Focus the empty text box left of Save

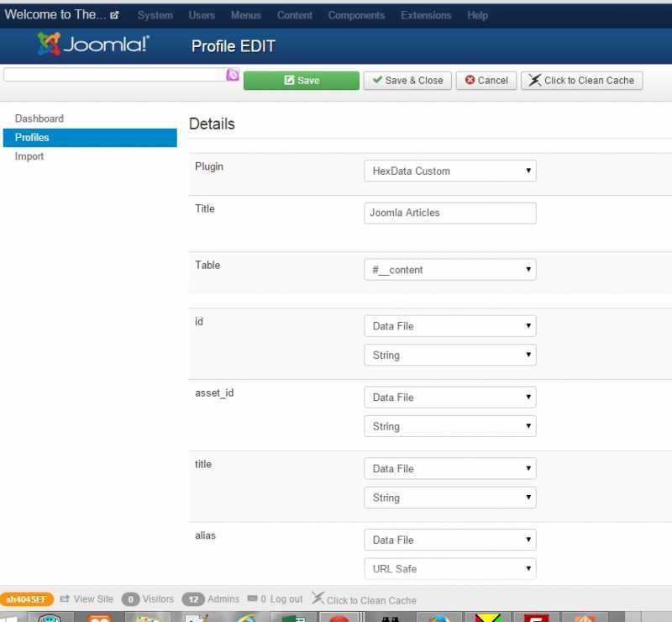click(x=115, y=75)
